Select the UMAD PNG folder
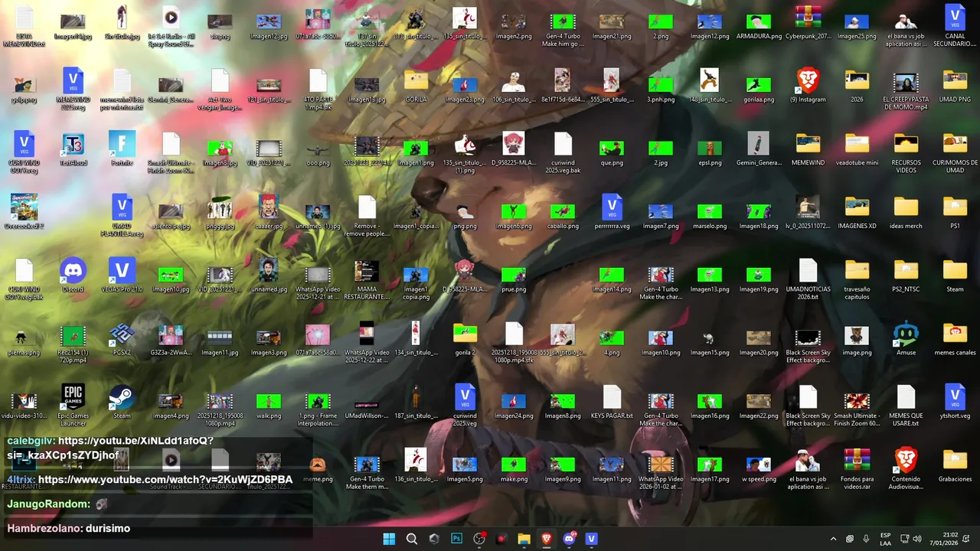The image size is (980, 551). (955, 86)
